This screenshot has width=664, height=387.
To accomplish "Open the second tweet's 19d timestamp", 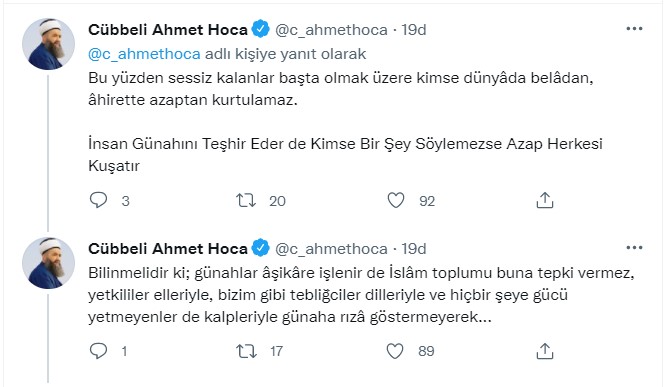I will pyautogui.click(x=414, y=249).
